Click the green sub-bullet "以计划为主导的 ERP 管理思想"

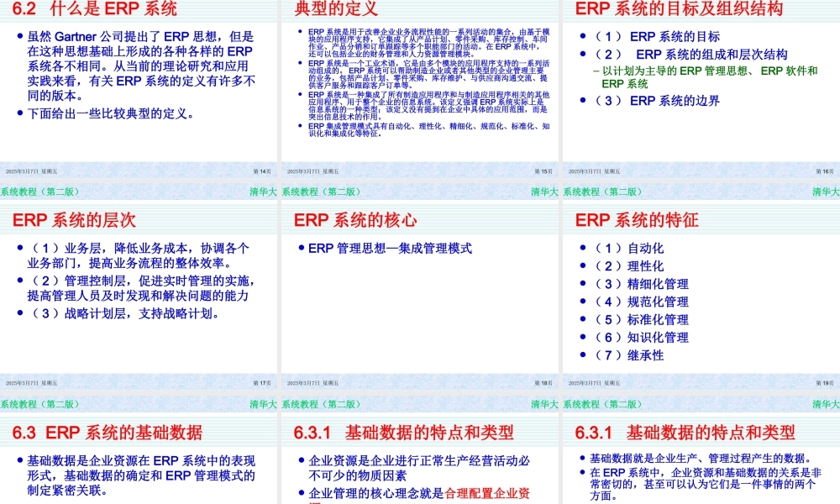[709, 77]
